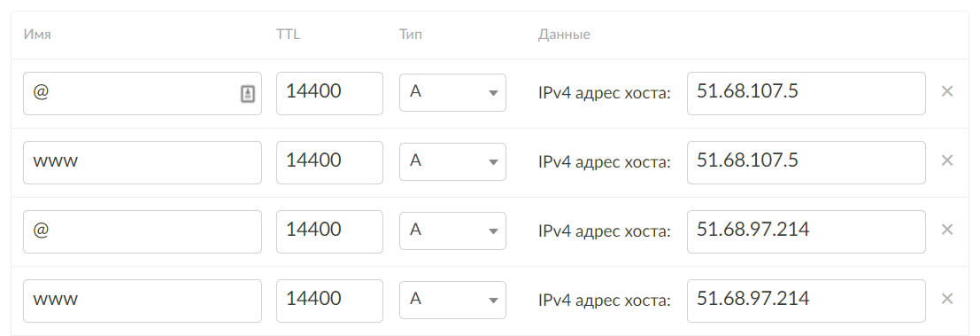Remove last www record using X icon
The width and height of the screenshot is (980, 336).
(x=947, y=299)
